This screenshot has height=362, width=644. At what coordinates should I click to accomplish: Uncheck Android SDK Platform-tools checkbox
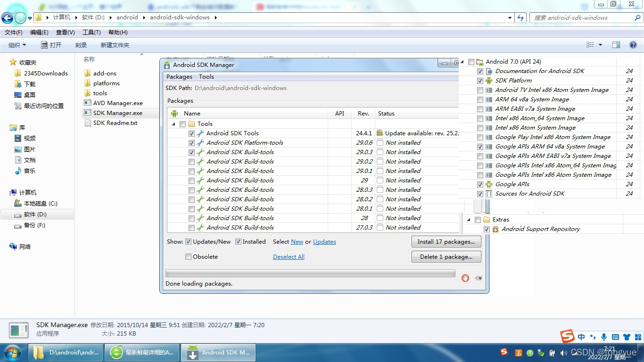191,143
